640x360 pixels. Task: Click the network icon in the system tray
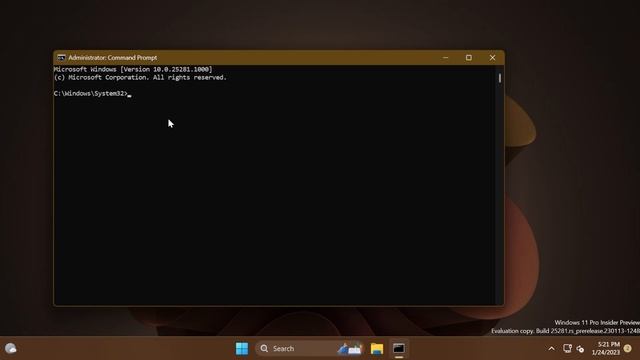click(x=567, y=348)
